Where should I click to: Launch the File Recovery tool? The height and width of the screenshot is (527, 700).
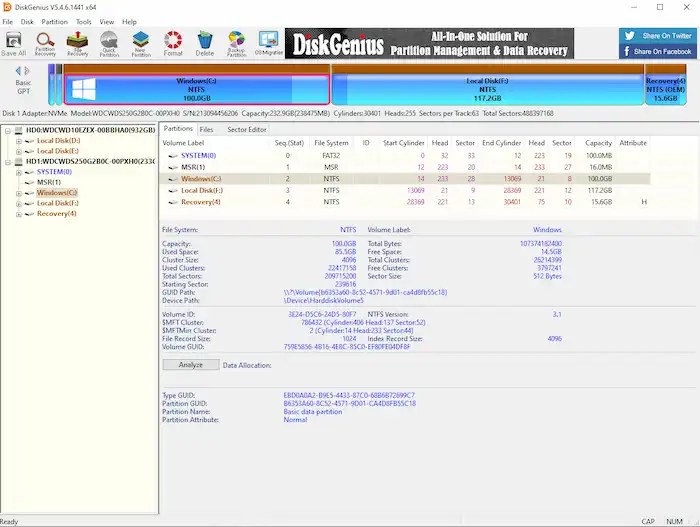(77, 44)
